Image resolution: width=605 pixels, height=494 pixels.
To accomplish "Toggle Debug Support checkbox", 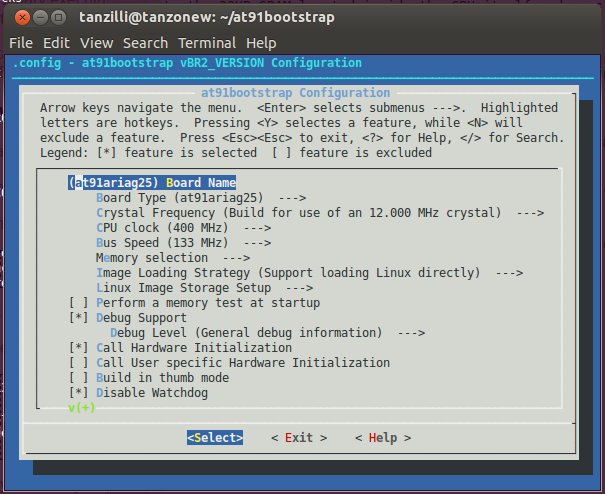I will coord(128,318).
